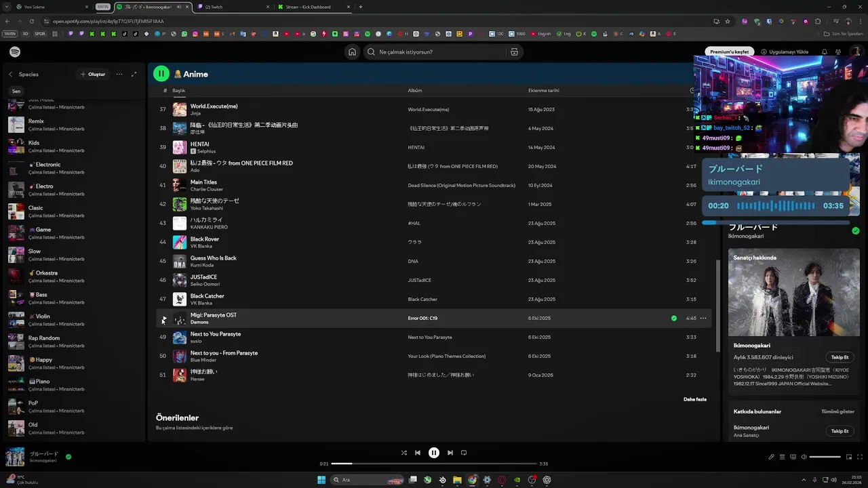868x488 pixels.
Task: Play Migi: Parasyte OST row button
Action: pos(163,318)
